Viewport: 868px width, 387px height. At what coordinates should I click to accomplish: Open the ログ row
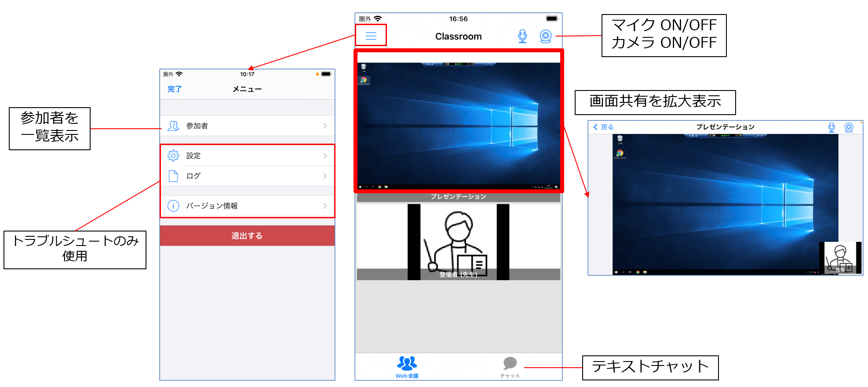(x=247, y=176)
